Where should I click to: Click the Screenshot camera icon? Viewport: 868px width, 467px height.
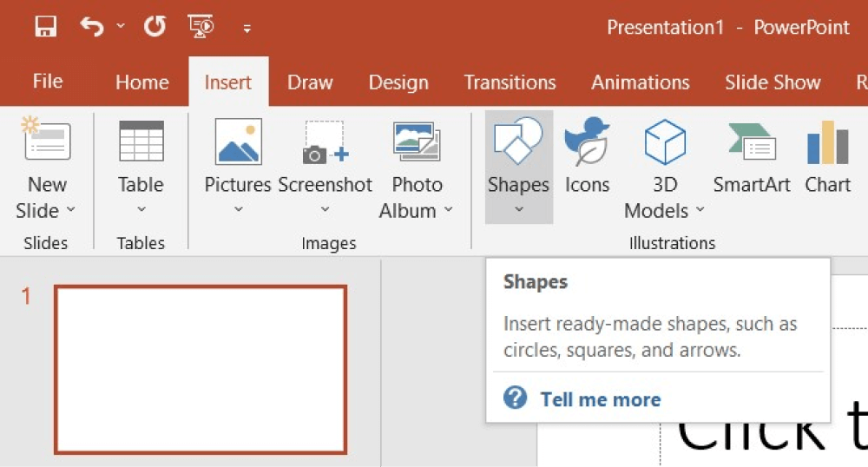pos(325,141)
